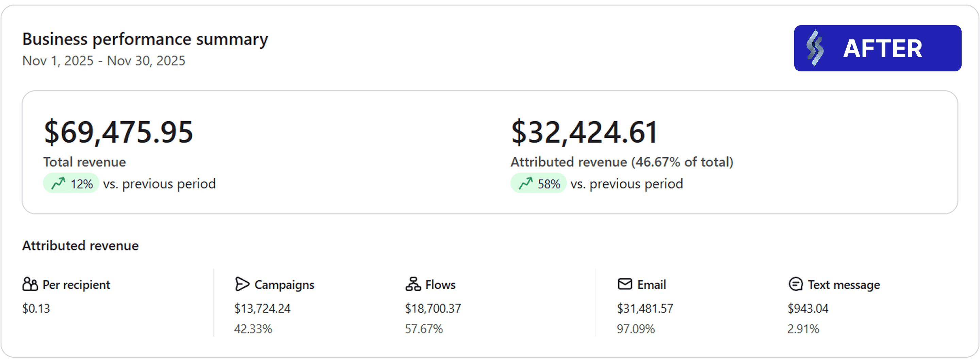Click the Text message bubble icon
The height and width of the screenshot is (361, 980).
pyautogui.click(x=796, y=284)
